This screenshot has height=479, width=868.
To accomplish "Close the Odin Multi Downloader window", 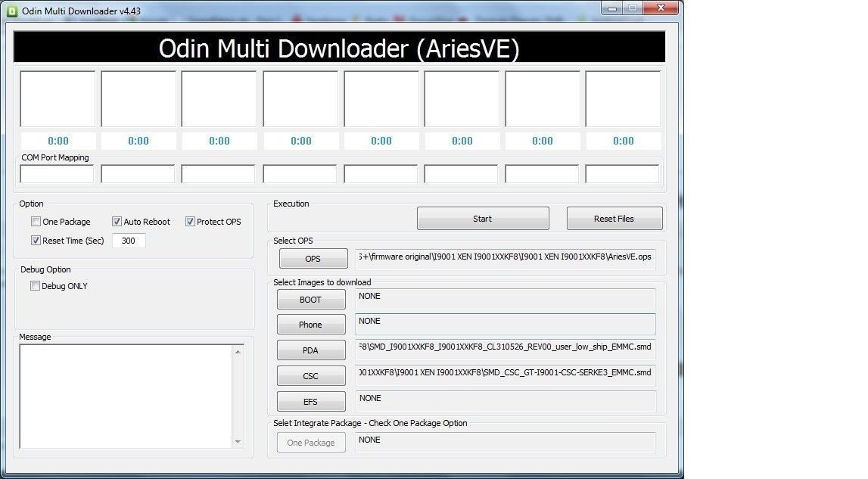I will pos(661,8).
